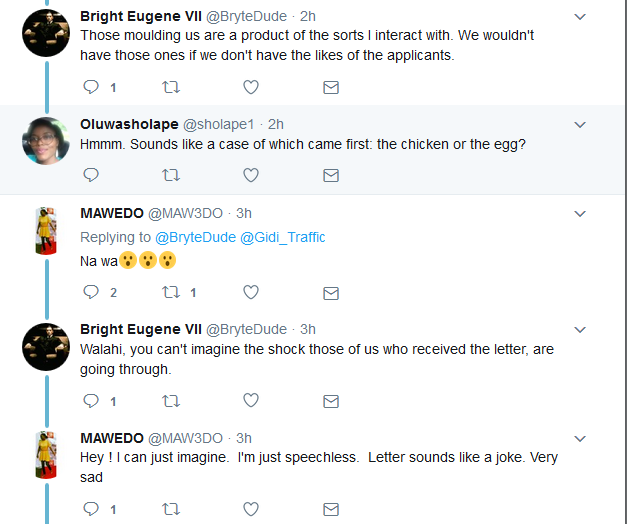Viewport: 627px width, 524px height.
Task: Retweet MAWEDO's 'Na wa' tweet
Action: click(171, 293)
